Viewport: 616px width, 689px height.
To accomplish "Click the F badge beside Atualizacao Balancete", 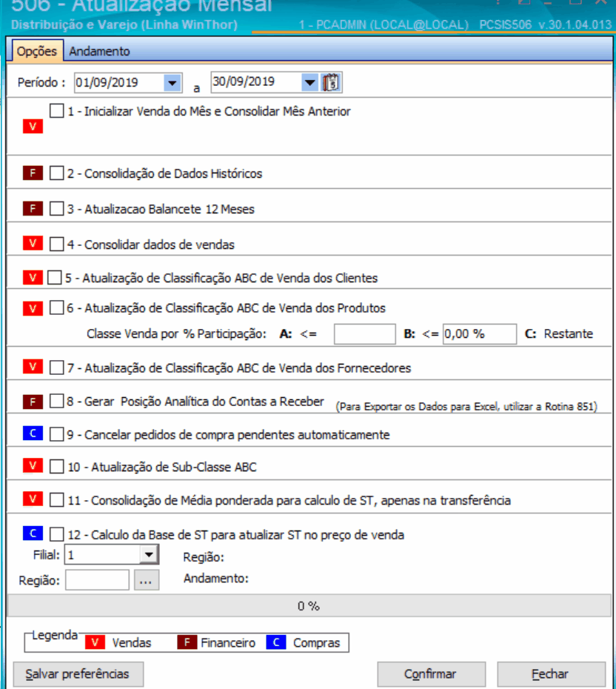I will 33,209.
